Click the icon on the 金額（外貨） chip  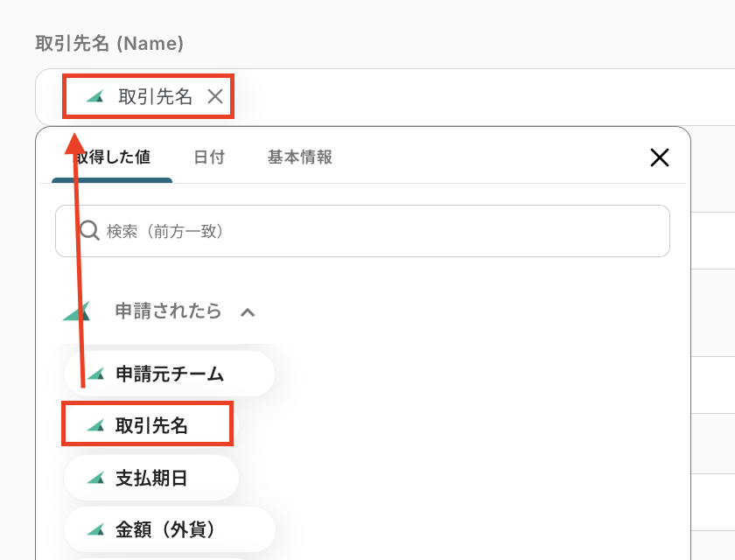point(95,529)
